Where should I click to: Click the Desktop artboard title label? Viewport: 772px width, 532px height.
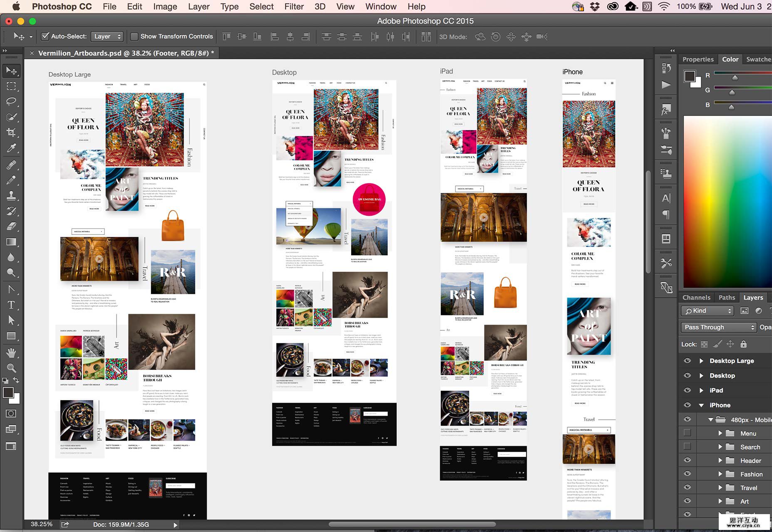[x=284, y=72]
